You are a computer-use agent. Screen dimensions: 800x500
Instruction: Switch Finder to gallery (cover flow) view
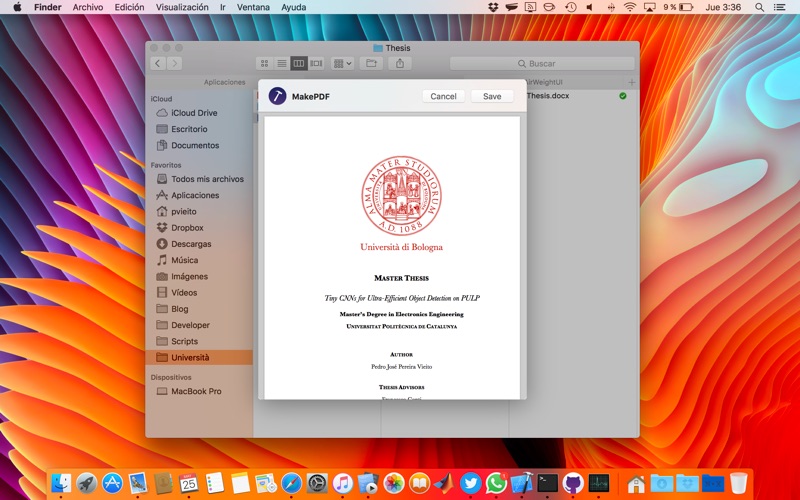click(316, 63)
